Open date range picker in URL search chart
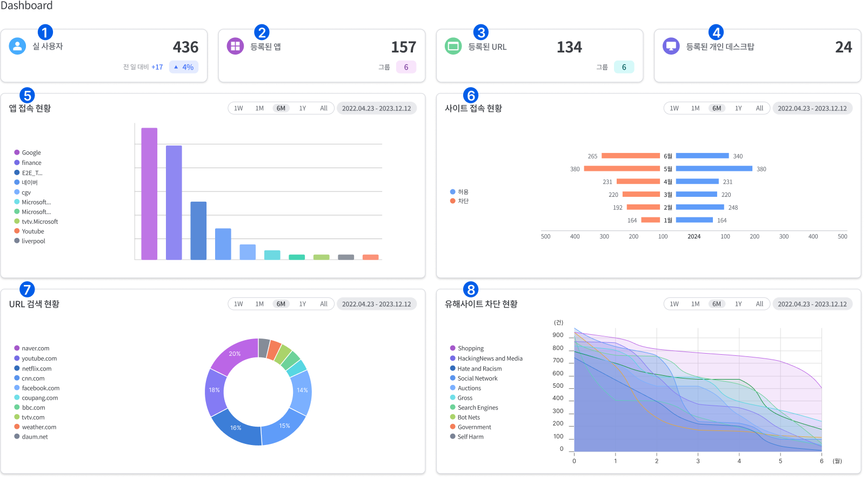868x478 pixels. tap(376, 304)
